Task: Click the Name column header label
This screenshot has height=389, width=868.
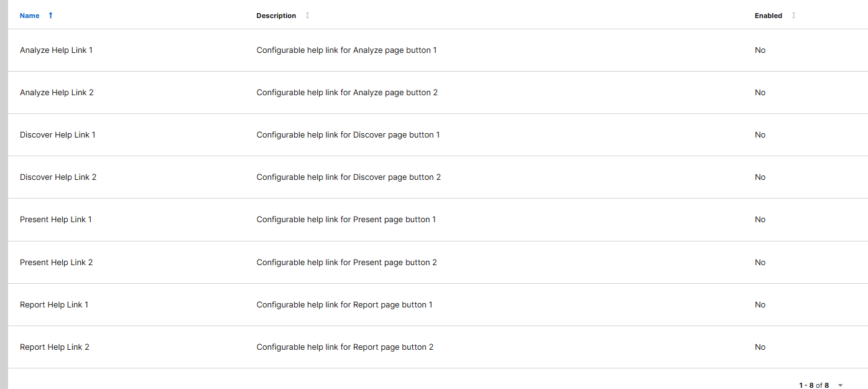Action: [29, 16]
